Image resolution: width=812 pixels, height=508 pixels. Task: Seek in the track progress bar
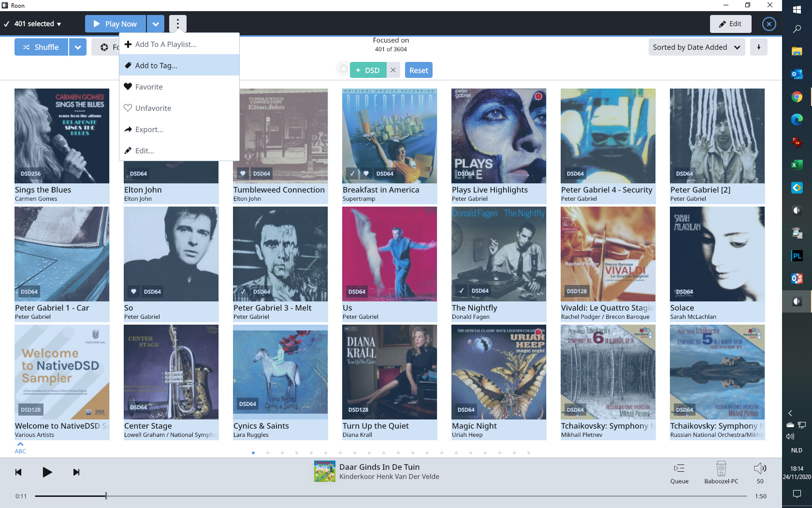(391, 496)
